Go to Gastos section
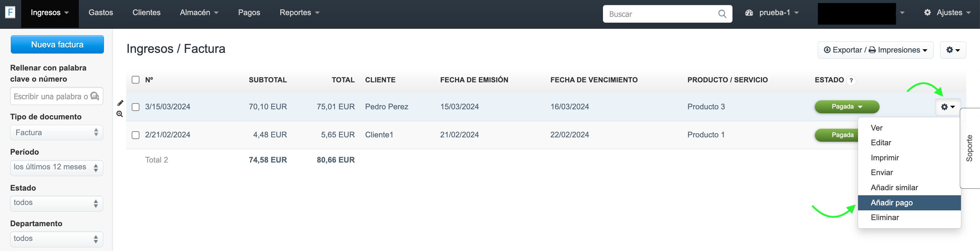This screenshot has height=251, width=980. [x=101, y=13]
